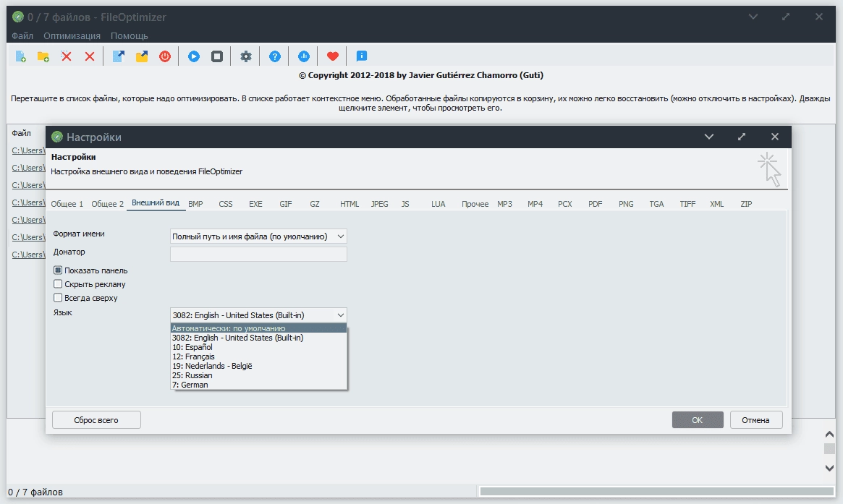The width and height of the screenshot is (843, 504).
Task: Open the LUA settings tab
Action: coord(439,204)
